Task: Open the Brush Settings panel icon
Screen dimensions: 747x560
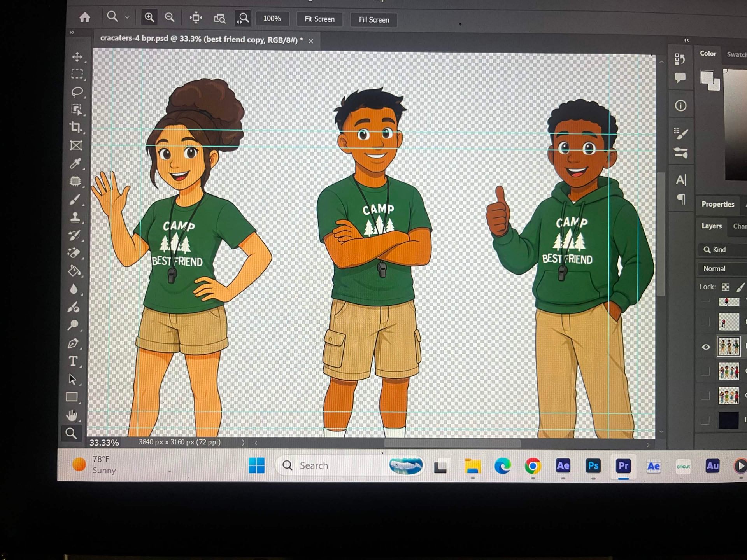Action: [680, 133]
